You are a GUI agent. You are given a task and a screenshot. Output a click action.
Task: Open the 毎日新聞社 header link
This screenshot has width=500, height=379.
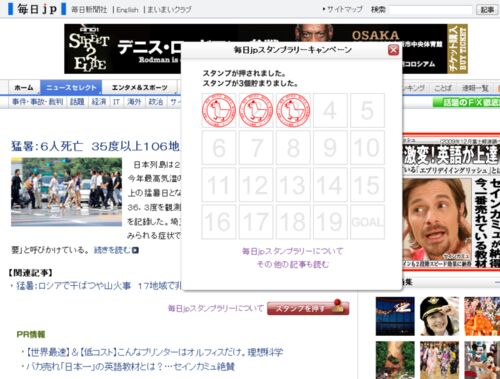click(89, 10)
